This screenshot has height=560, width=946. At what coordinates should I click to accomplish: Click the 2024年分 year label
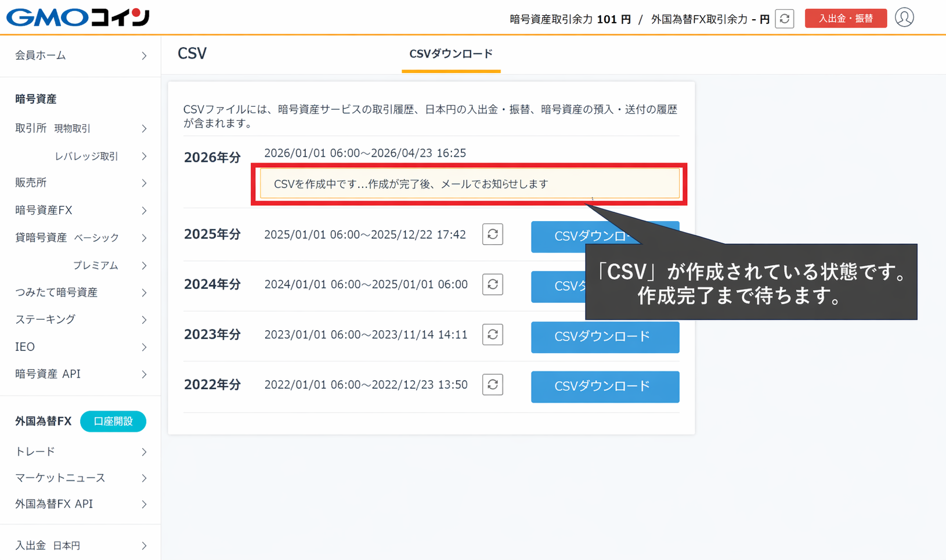212,284
